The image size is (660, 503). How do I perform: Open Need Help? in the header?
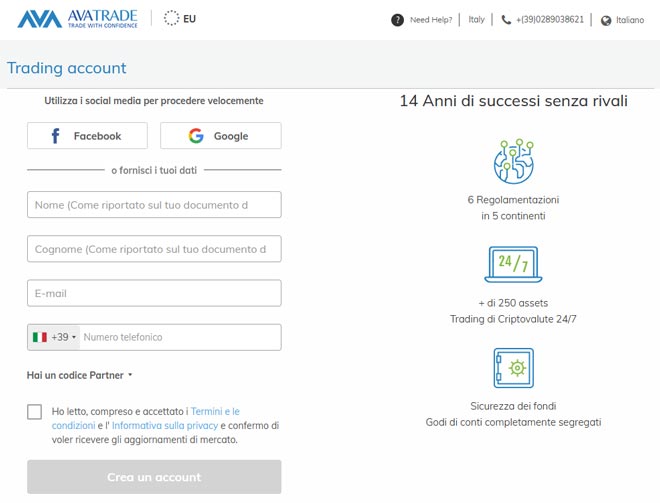point(430,20)
